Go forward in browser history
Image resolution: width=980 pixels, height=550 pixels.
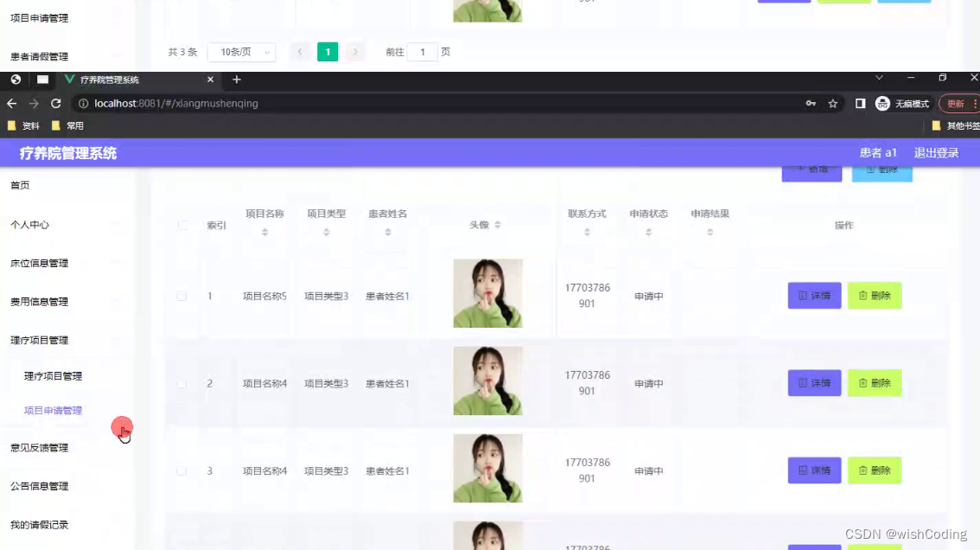(x=34, y=103)
